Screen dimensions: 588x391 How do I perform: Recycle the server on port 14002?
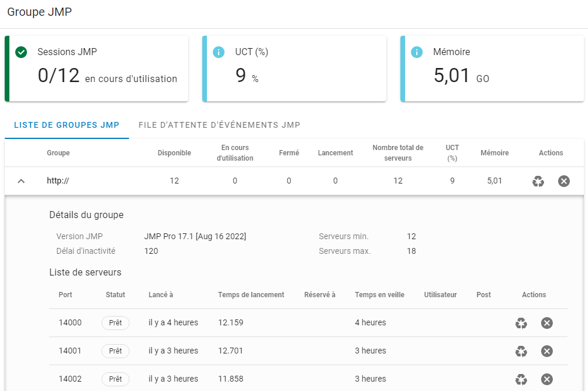click(521, 379)
